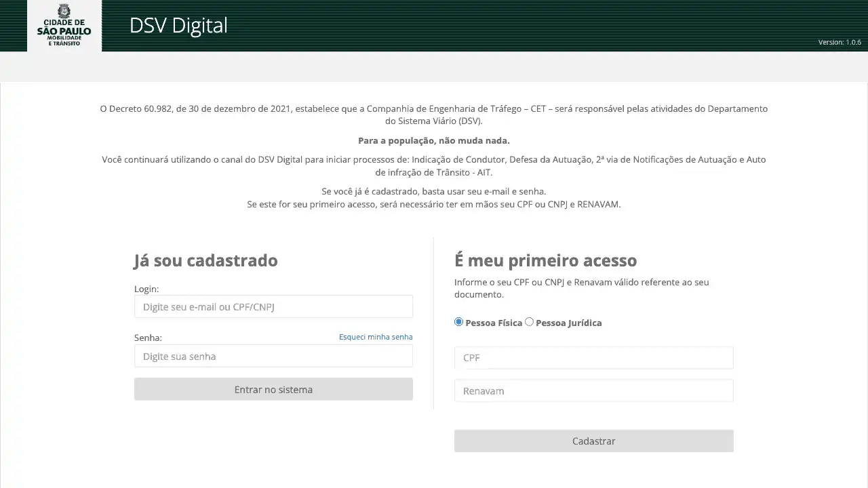Screen dimensions: 868x488
Task: Click the 'Se você já é cadastrado' sentence
Action: (x=434, y=191)
